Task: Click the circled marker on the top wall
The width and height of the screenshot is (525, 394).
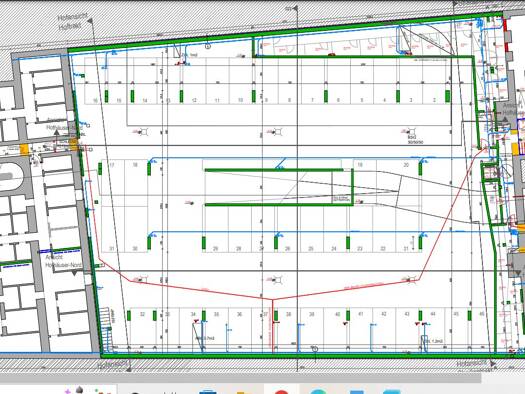Action: [x=208, y=47]
